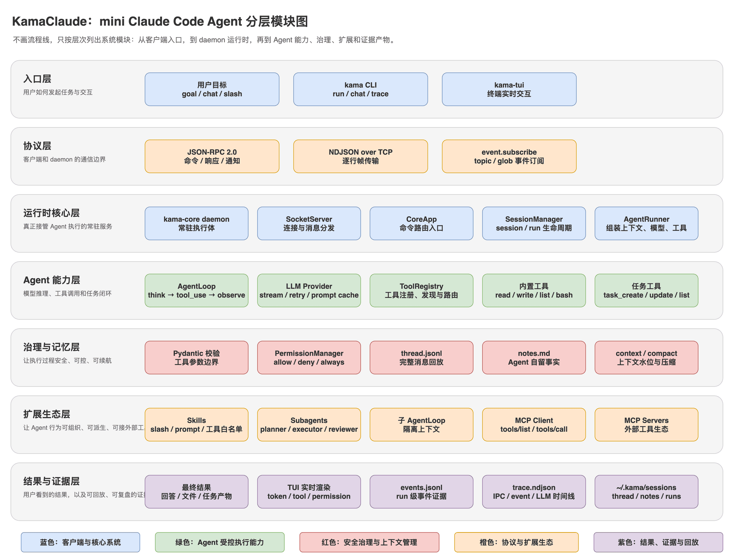Screen dimensions: 731x560
Task: Click the context / compact box
Action: pos(646,357)
